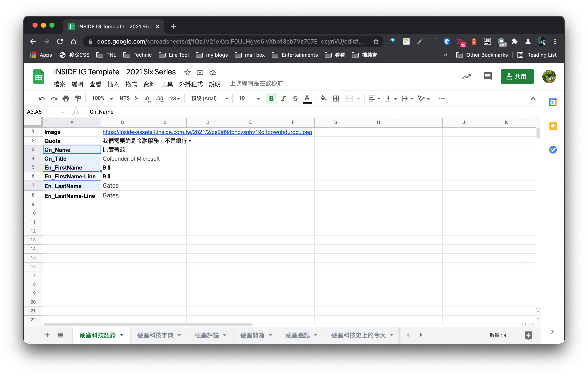The height and width of the screenshot is (375, 588).
Task: Star the spreadsheet document
Action: point(187,72)
